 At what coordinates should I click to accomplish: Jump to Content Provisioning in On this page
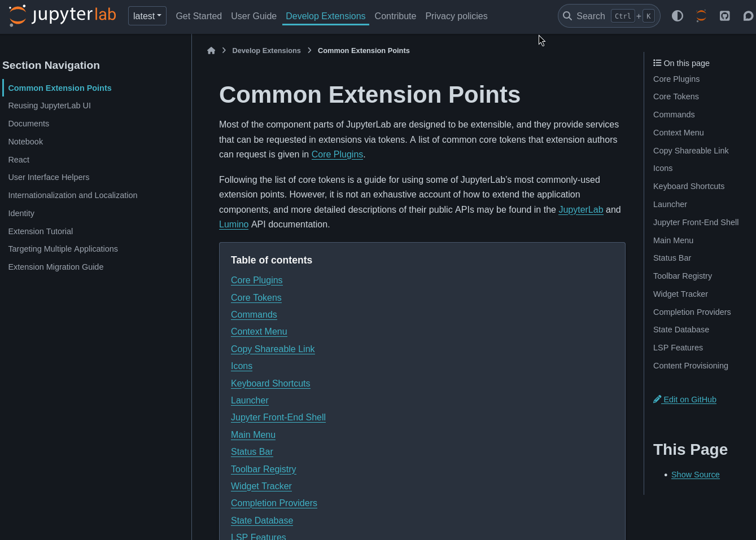[691, 366]
